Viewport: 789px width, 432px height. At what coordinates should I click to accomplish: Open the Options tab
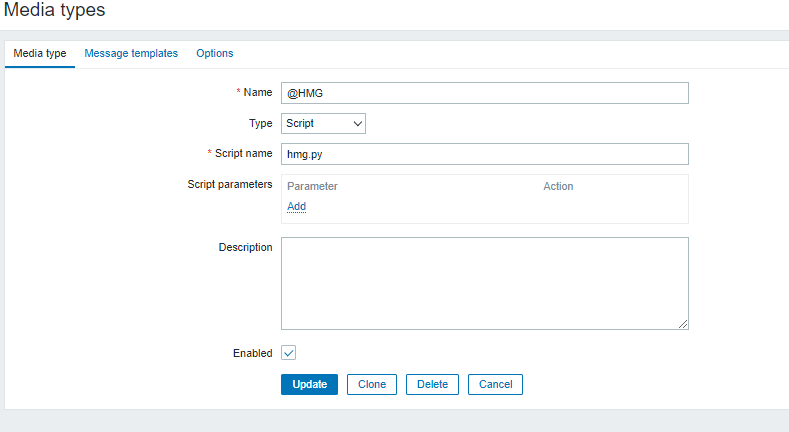[x=214, y=53]
